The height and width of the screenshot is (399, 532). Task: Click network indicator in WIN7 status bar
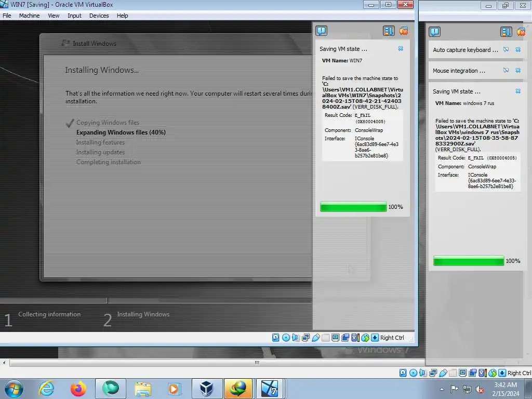pos(305,338)
